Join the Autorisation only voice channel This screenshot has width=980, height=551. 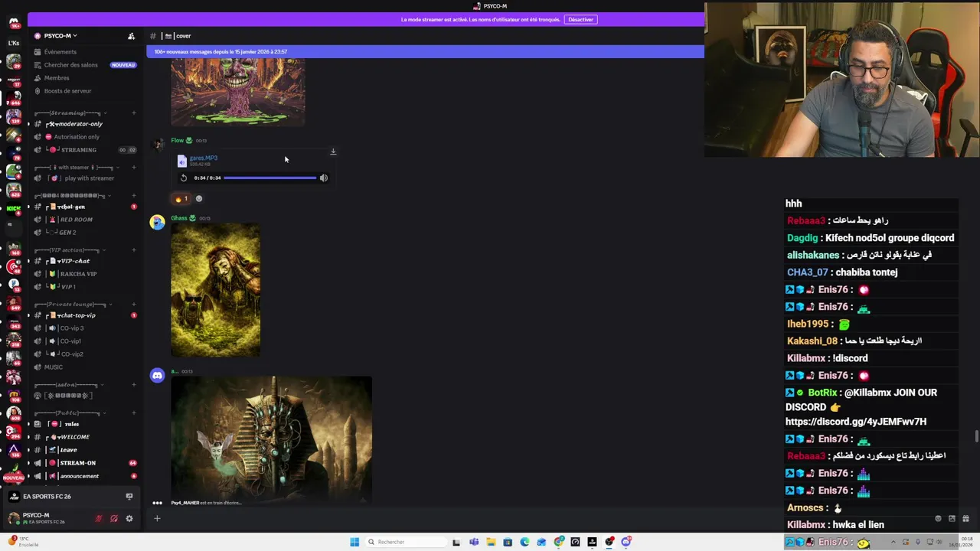77,137
